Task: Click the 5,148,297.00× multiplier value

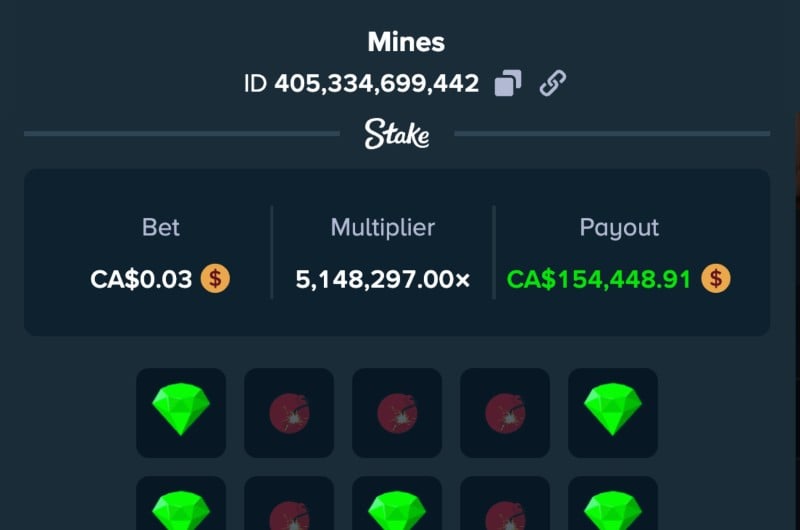Action: 383,280
